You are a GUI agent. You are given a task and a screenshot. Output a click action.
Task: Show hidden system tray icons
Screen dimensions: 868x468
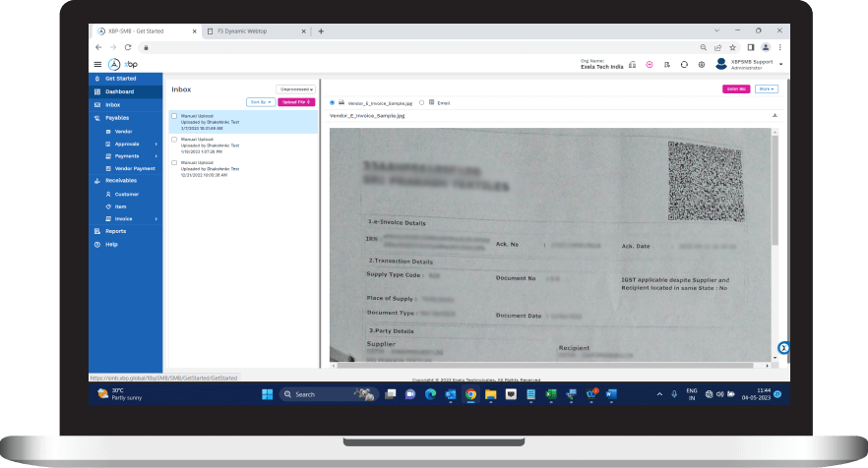coord(659,394)
